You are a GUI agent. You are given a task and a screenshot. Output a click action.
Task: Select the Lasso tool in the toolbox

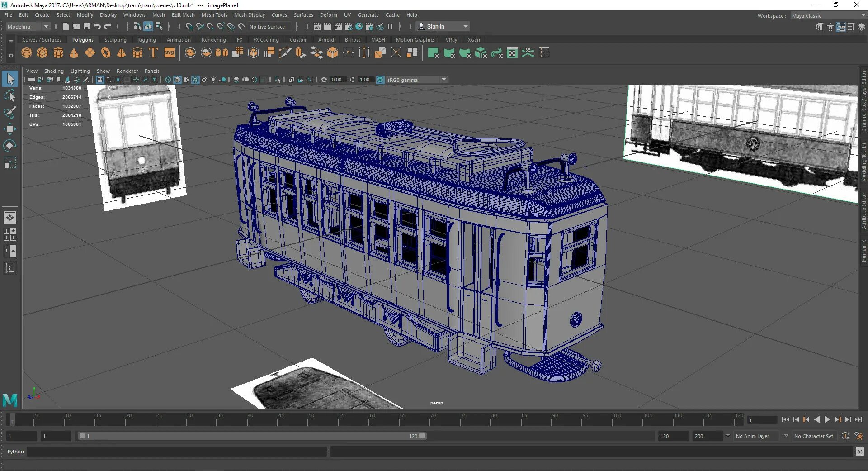[x=10, y=95]
